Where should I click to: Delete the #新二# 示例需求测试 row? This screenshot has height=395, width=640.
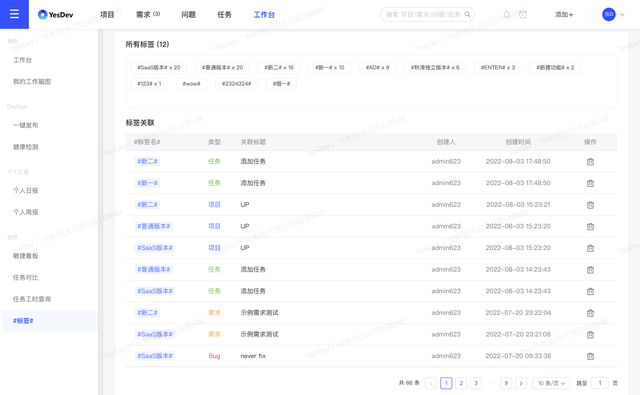pos(590,313)
